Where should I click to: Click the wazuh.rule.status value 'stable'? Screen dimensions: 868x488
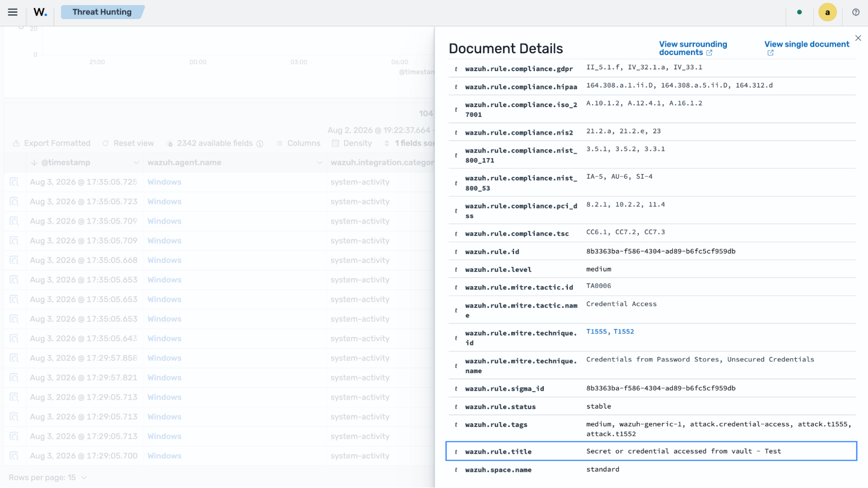(598, 406)
